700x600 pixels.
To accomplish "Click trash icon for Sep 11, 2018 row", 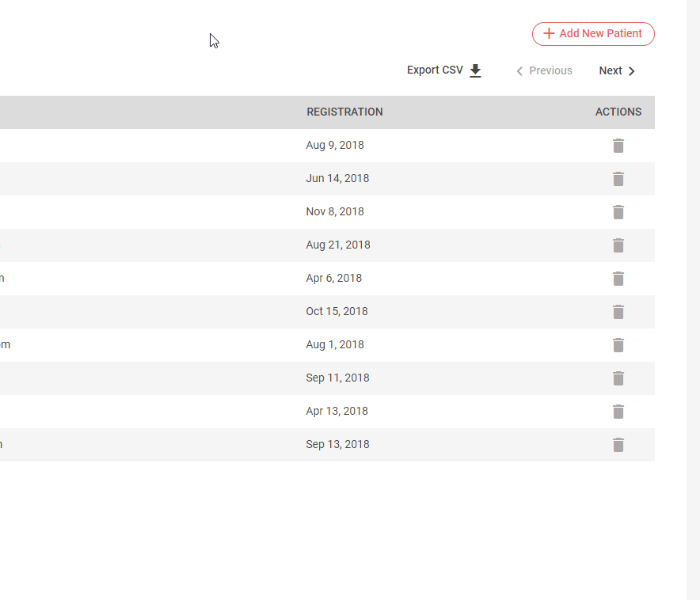I will click(x=618, y=378).
